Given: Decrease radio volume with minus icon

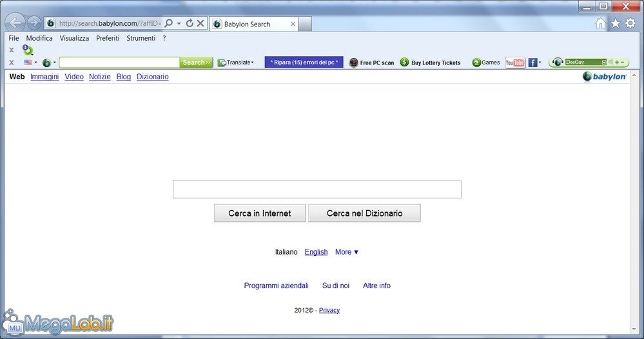Looking at the screenshot, I should coord(623,63).
